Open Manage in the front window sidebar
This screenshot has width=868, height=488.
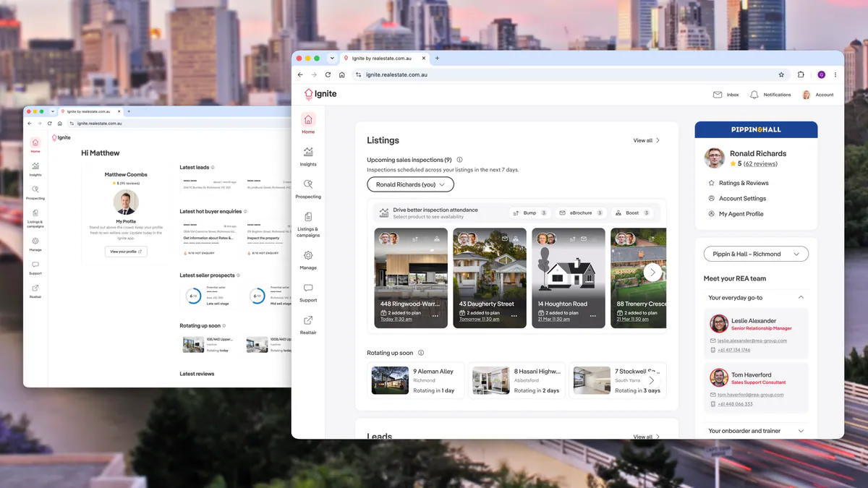click(x=308, y=260)
